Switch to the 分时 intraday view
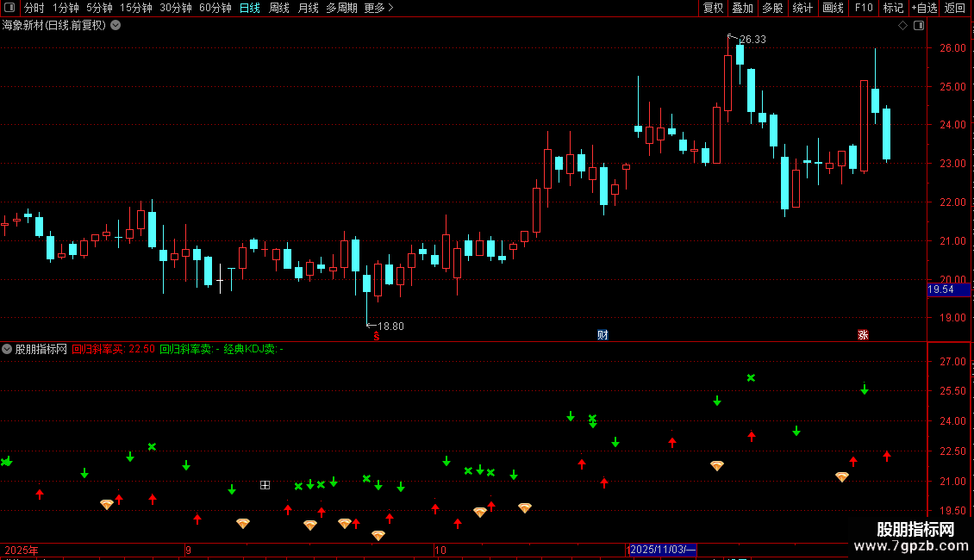 coord(34,8)
